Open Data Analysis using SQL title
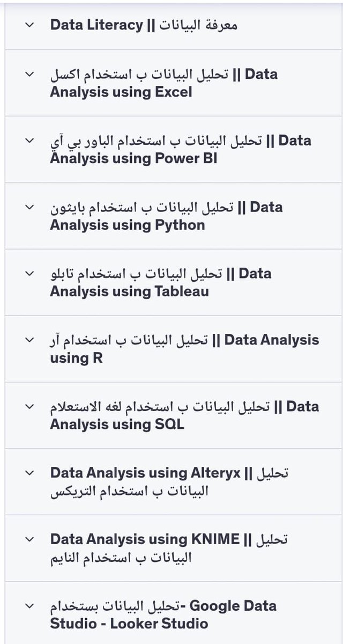 click(x=184, y=415)
